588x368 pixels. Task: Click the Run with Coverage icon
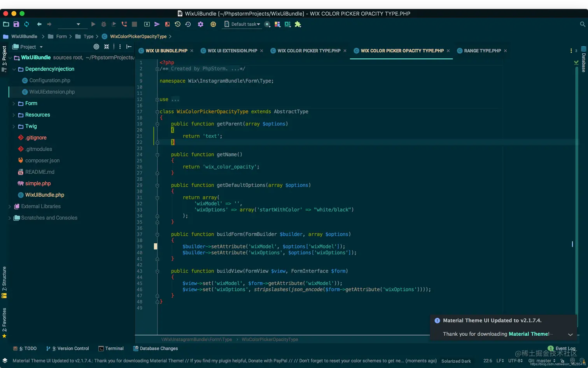pos(114,24)
